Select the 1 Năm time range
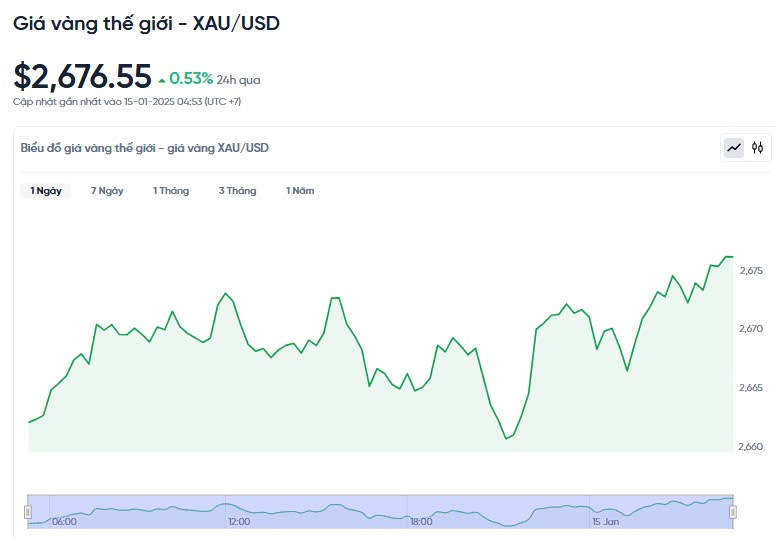The width and height of the screenshot is (775, 540). [300, 191]
